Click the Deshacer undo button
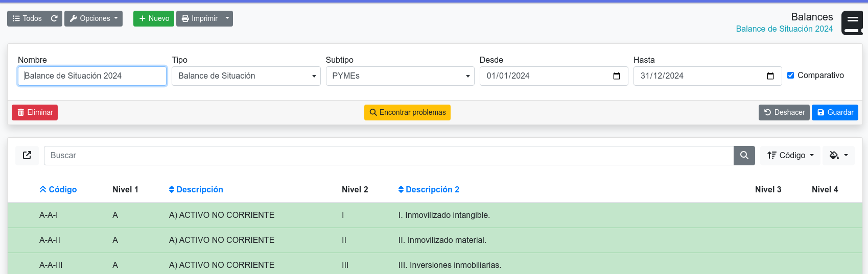 [784, 112]
